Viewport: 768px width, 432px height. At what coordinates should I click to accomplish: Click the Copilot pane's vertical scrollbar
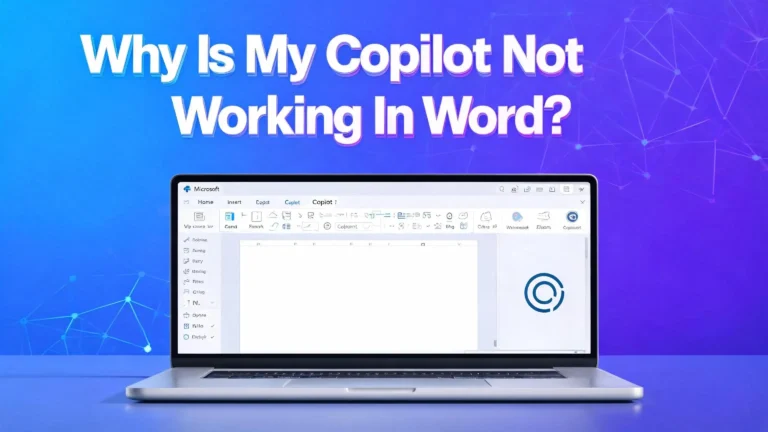586,249
